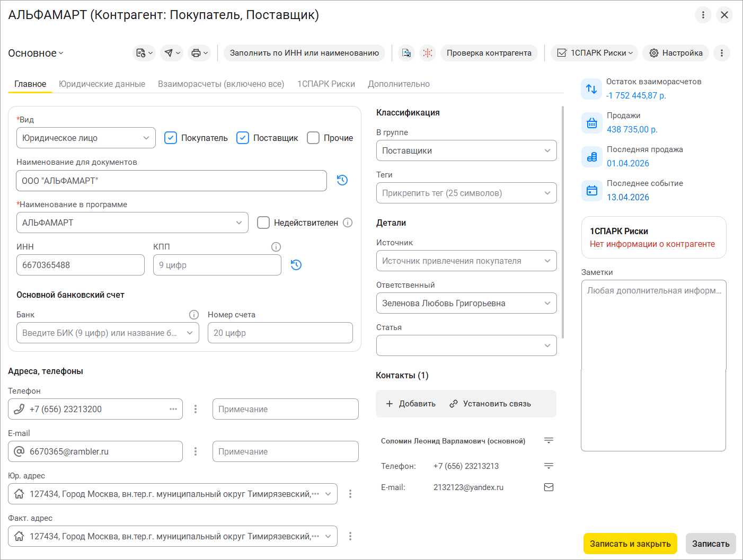Viewport: 743px width, 560px height.
Task: Switch to Юридические данные tab
Action: (x=102, y=84)
